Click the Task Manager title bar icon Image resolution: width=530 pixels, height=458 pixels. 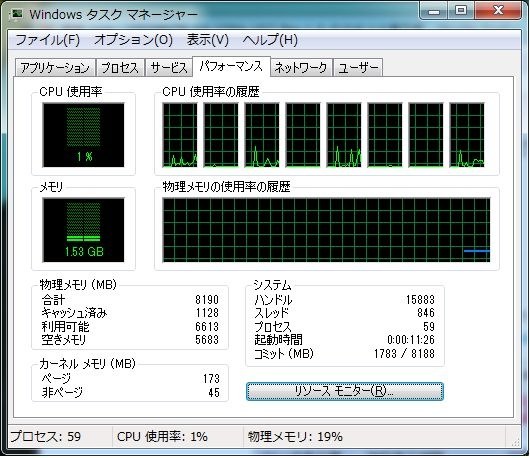16,14
